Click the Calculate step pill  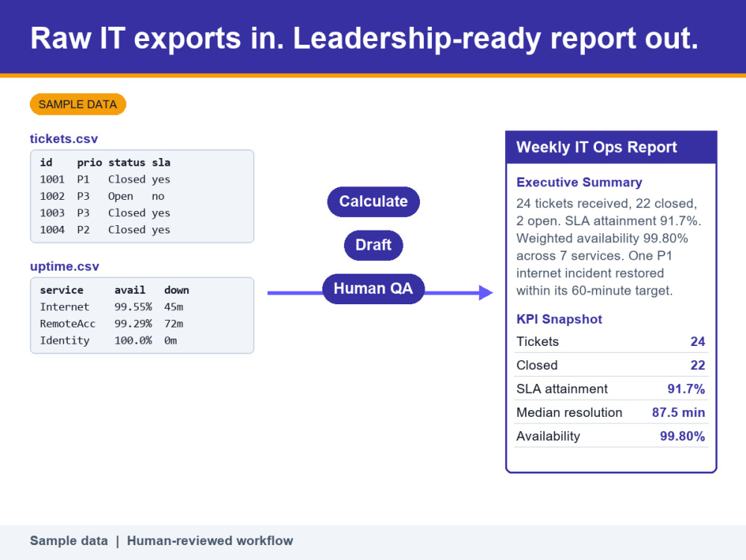click(374, 201)
